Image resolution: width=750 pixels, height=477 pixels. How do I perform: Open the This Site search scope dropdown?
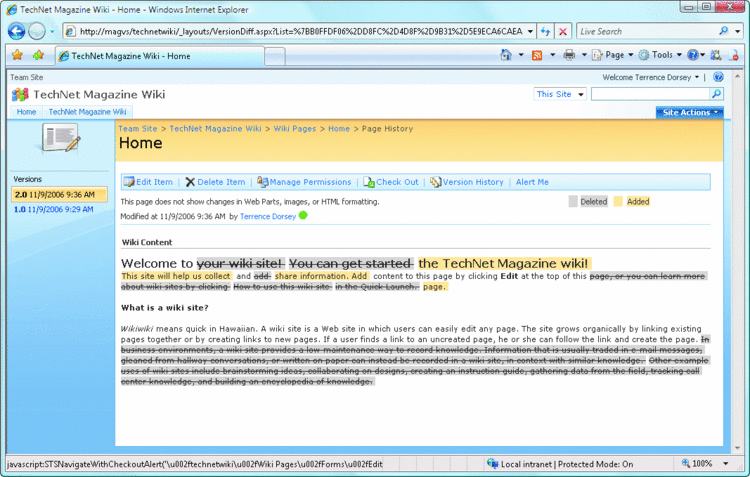coord(560,94)
